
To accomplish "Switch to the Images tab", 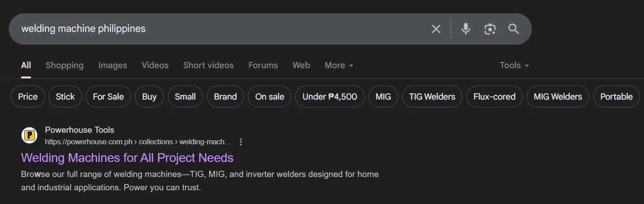I will click(113, 65).
